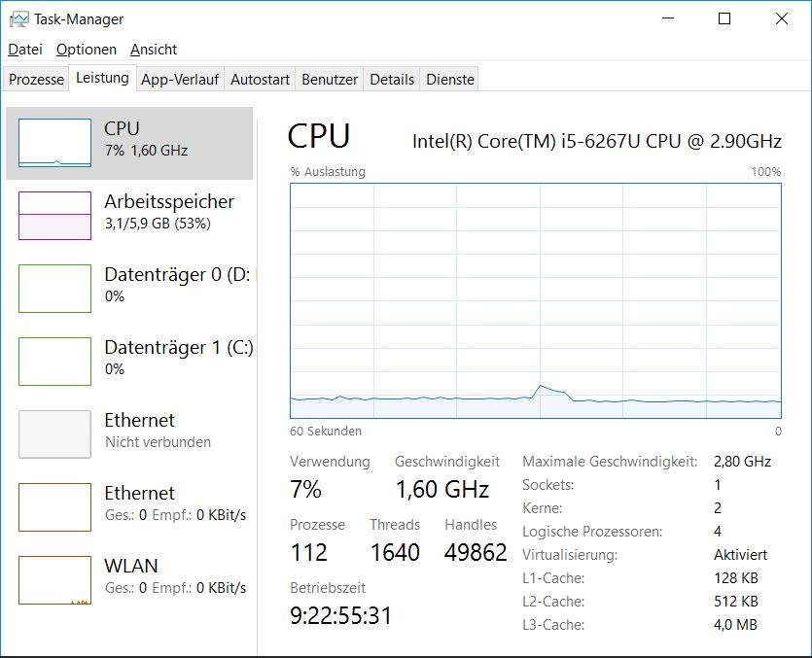Click the CPU mini graph thumbnail
This screenshot has width=812, height=658.
54,143
